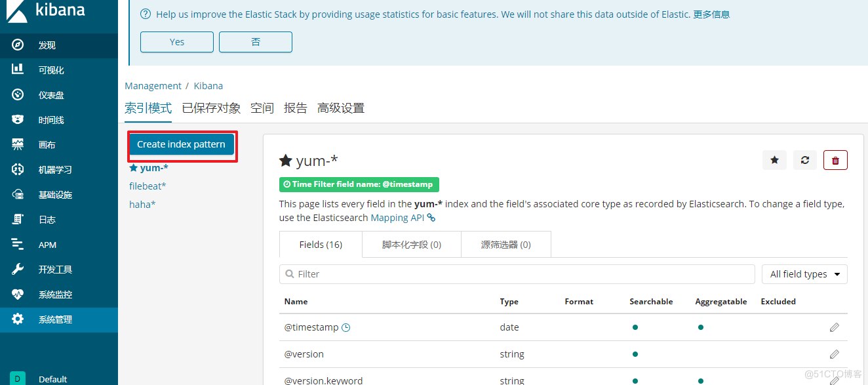Focus the Filter fields input
Screen dimensions: 868x385
tap(517, 274)
